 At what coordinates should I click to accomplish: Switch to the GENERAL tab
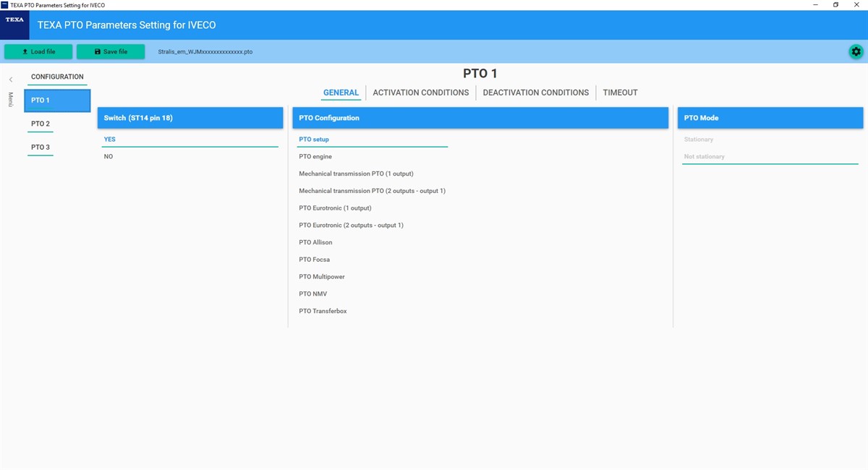point(341,93)
